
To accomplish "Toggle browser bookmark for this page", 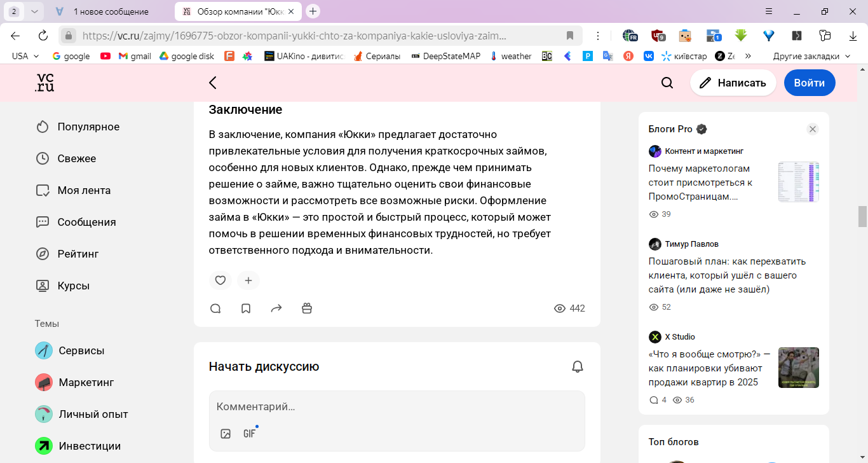I will tap(570, 36).
